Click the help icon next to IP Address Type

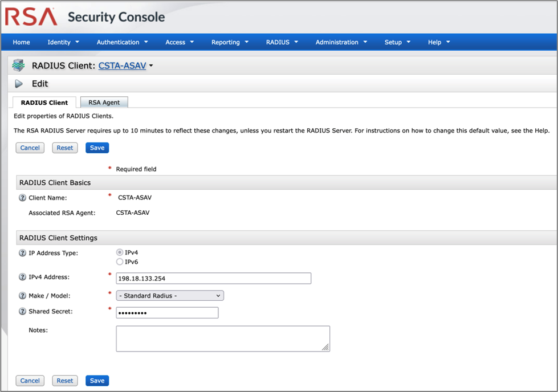(x=23, y=253)
